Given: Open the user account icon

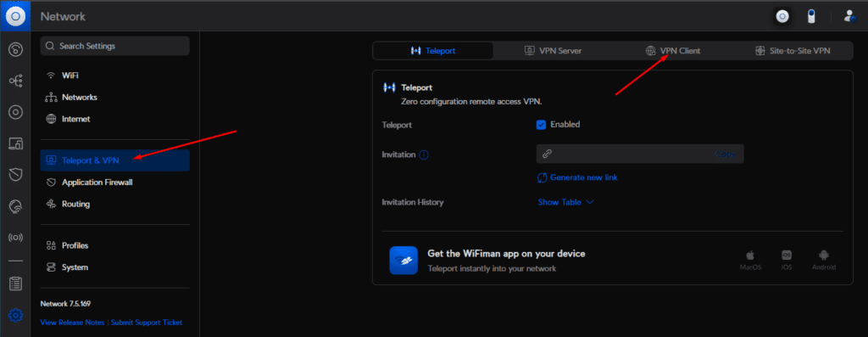Looking at the screenshot, I should (849, 17).
